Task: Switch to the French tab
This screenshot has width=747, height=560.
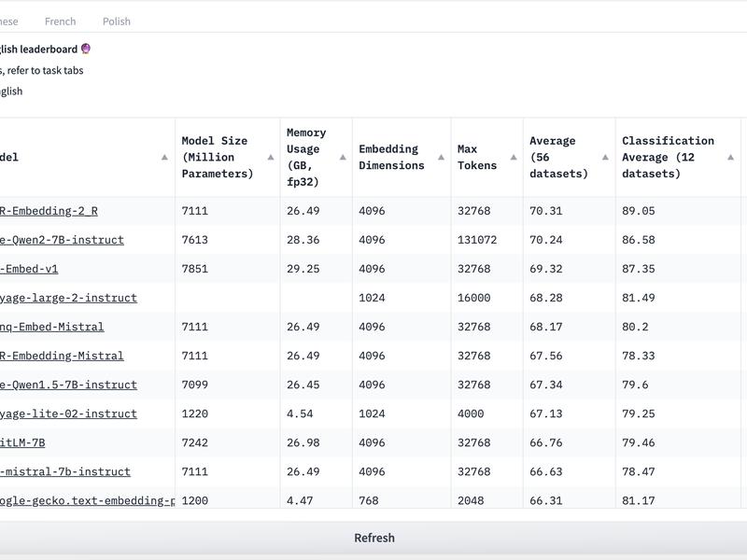Action: pyautogui.click(x=60, y=21)
